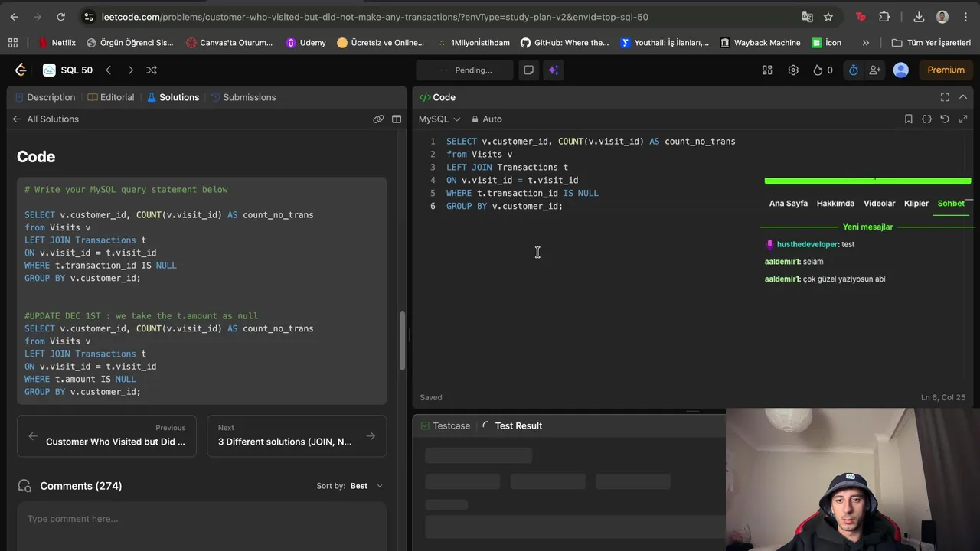Click the Premium button
The image size is (980, 551).
(x=946, y=70)
